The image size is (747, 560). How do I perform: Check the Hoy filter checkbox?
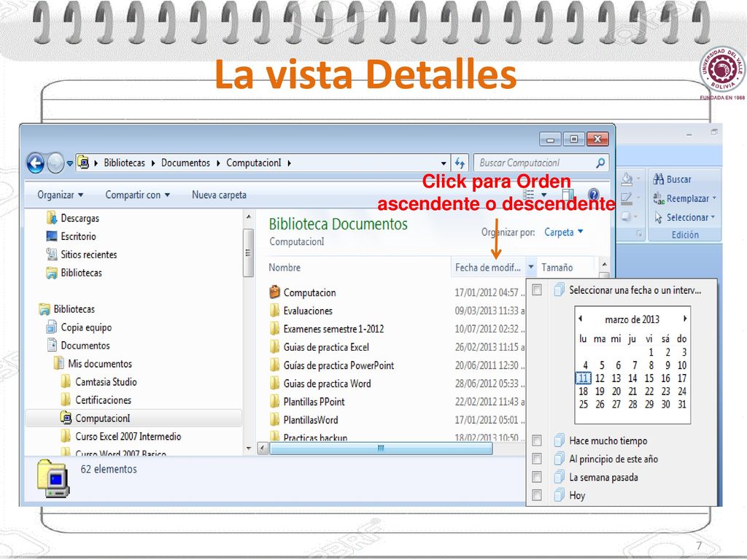[x=537, y=495]
